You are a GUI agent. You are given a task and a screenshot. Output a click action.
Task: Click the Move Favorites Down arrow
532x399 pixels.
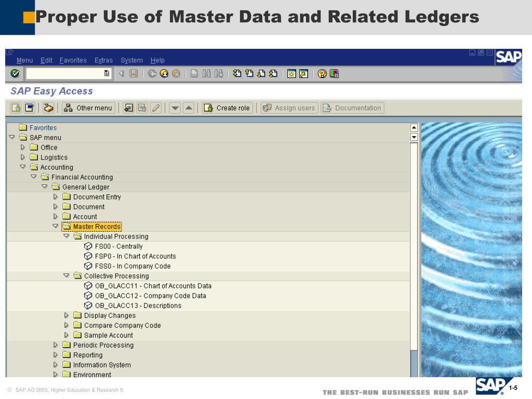pyautogui.click(x=175, y=108)
